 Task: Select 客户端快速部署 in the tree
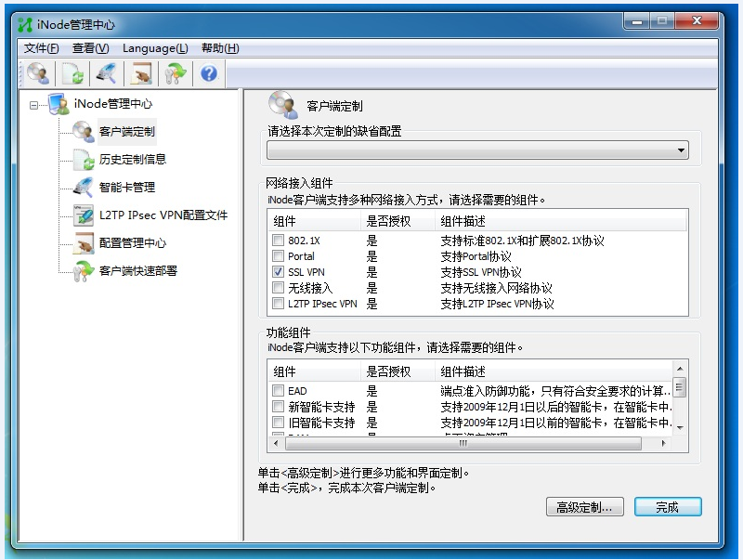[137, 271]
